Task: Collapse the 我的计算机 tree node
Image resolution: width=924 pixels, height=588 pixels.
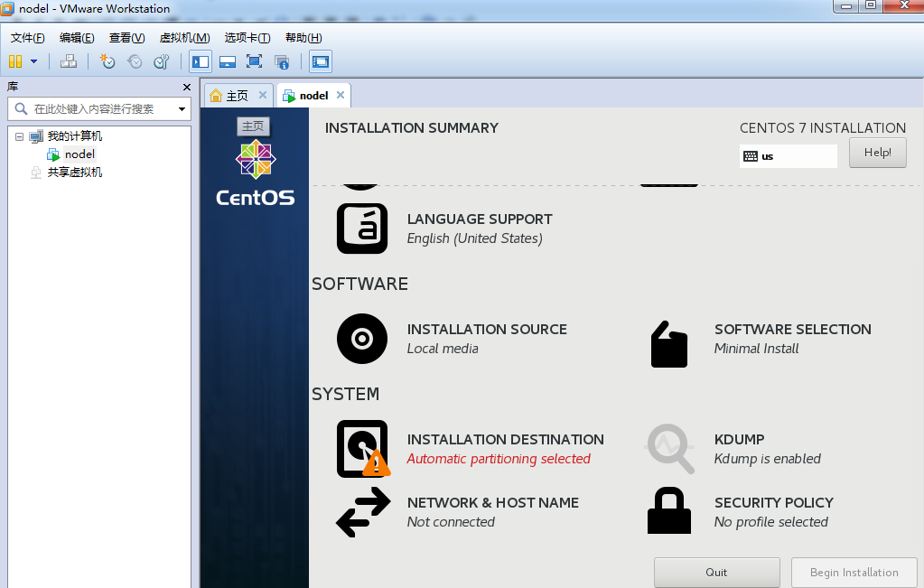Action: (x=20, y=136)
